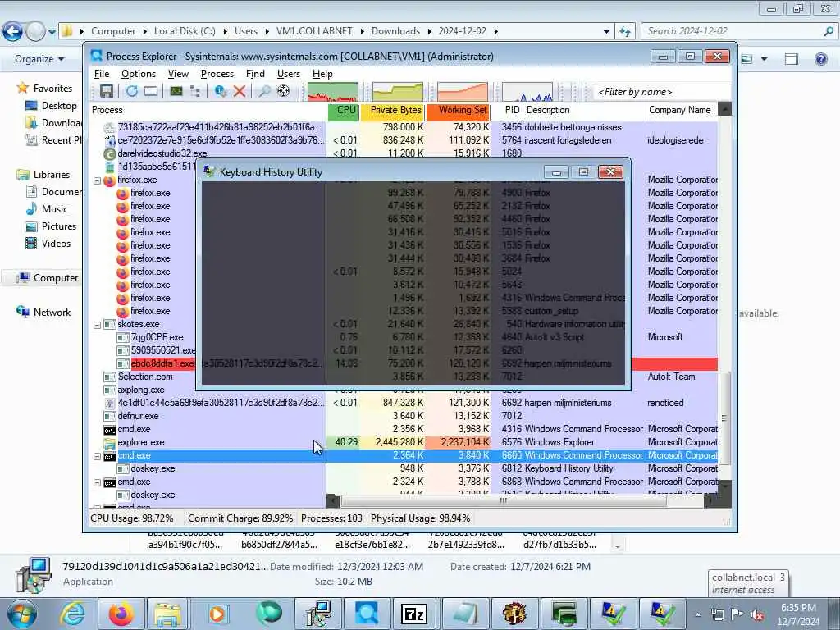
Task: Click the muted volume tray icon
Action: (757, 614)
